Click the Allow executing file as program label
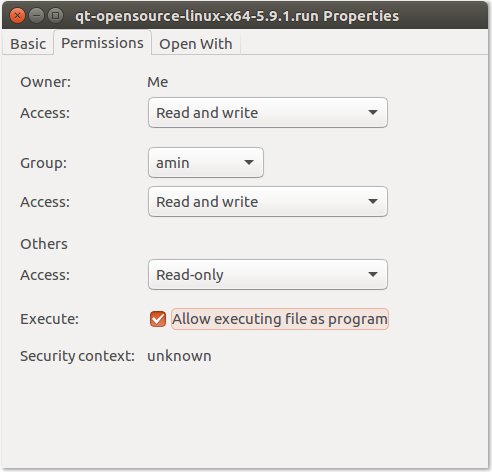This screenshot has width=492, height=472. (x=280, y=319)
